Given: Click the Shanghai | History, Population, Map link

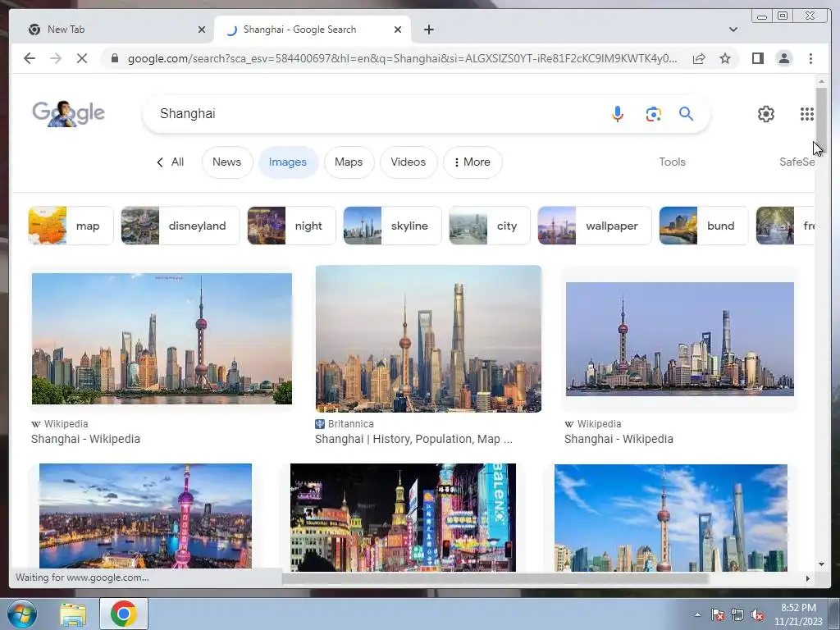Looking at the screenshot, I should [413, 439].
